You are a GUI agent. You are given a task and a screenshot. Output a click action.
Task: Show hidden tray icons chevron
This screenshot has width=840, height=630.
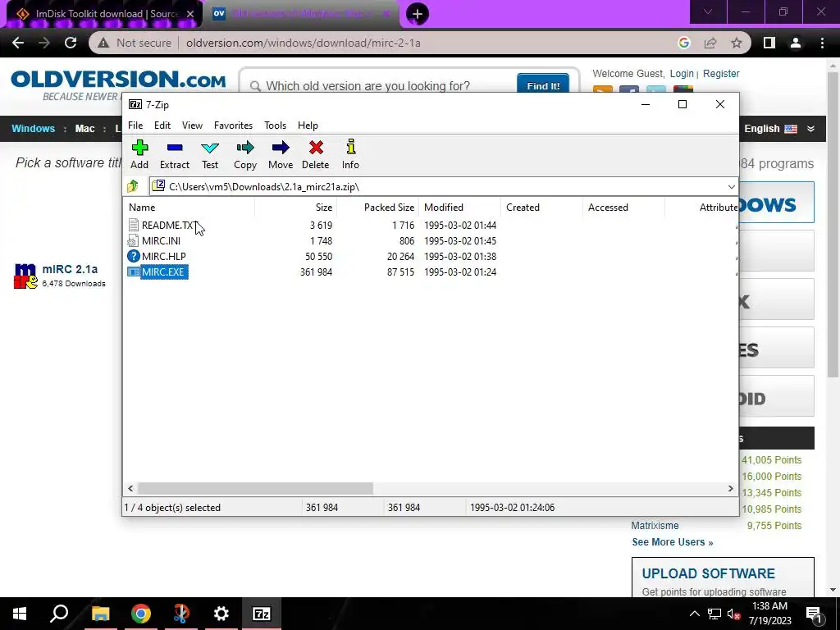[x=694, y=614]
